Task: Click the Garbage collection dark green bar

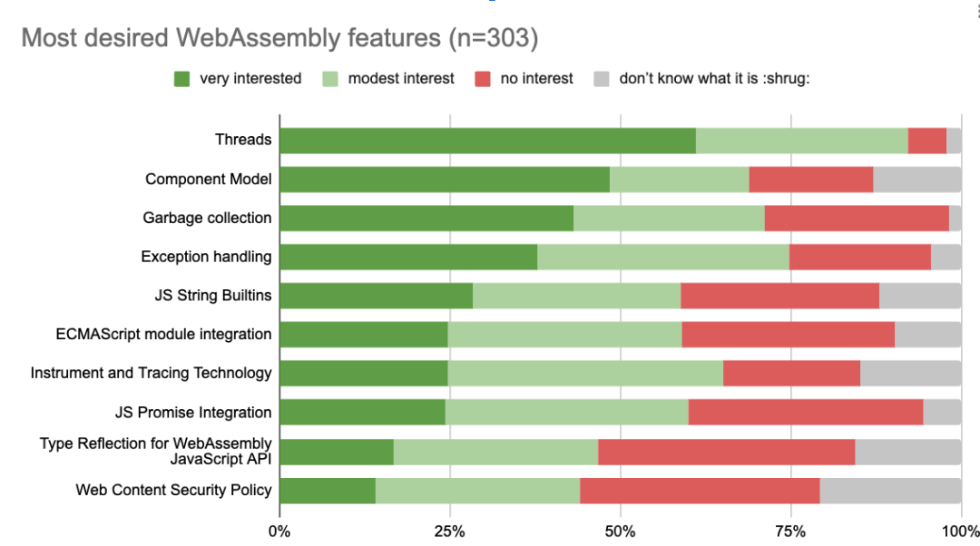Action: point(426,218)
